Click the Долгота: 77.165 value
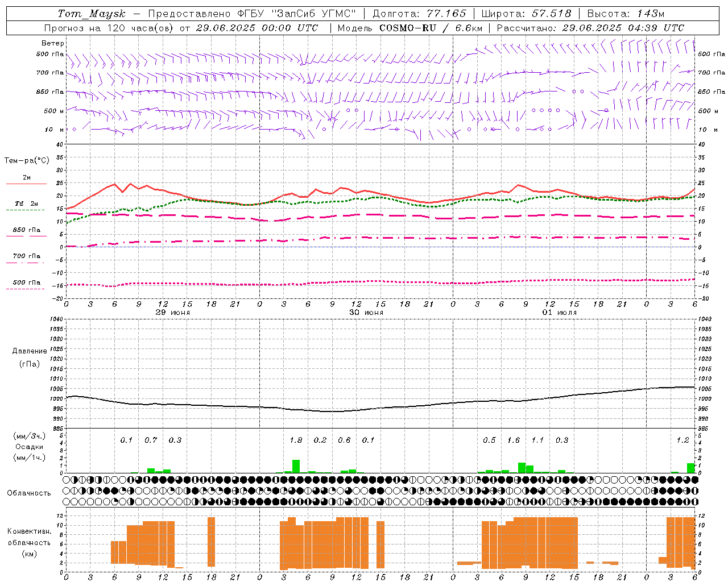The height and width of the screenshot is (582, 728). [419, 14]
